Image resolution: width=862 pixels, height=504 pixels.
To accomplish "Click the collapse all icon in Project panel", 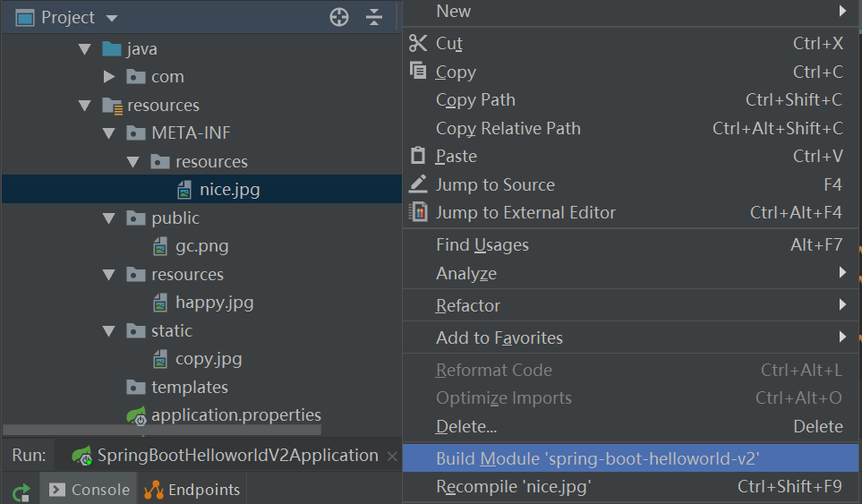I will 374,17.
